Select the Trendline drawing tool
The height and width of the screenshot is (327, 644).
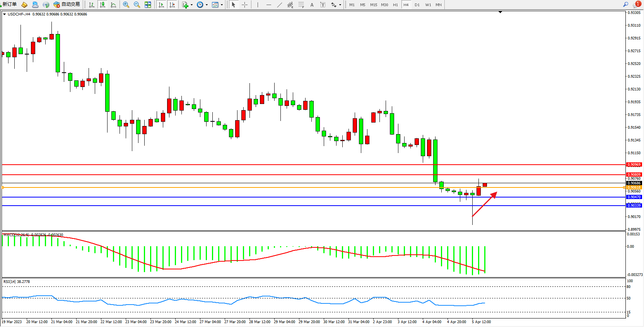point(279,5)
